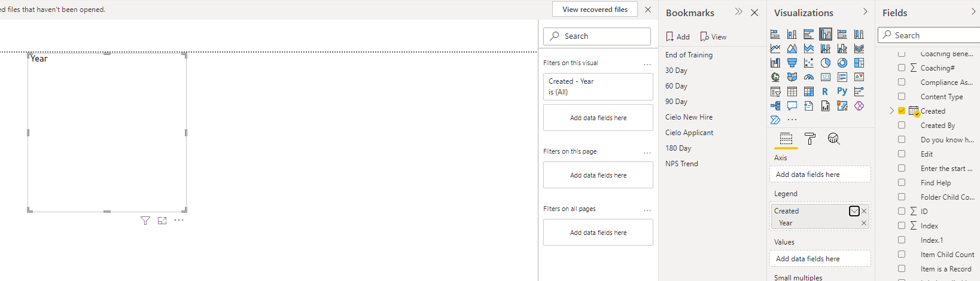The width and height of the screenshot is (980, 281).
Task: Select the Funnel chart visualization
Action: click(x=792, y=63)
